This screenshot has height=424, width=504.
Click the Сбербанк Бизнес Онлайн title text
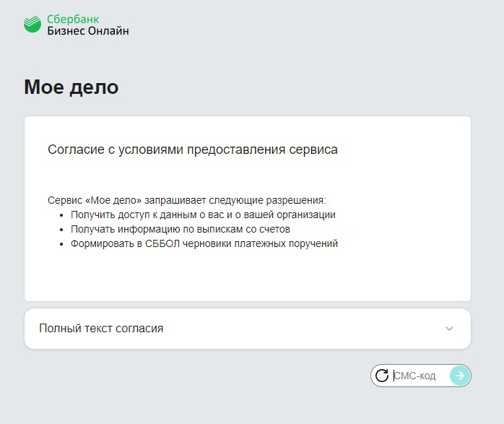coord(88,25)
